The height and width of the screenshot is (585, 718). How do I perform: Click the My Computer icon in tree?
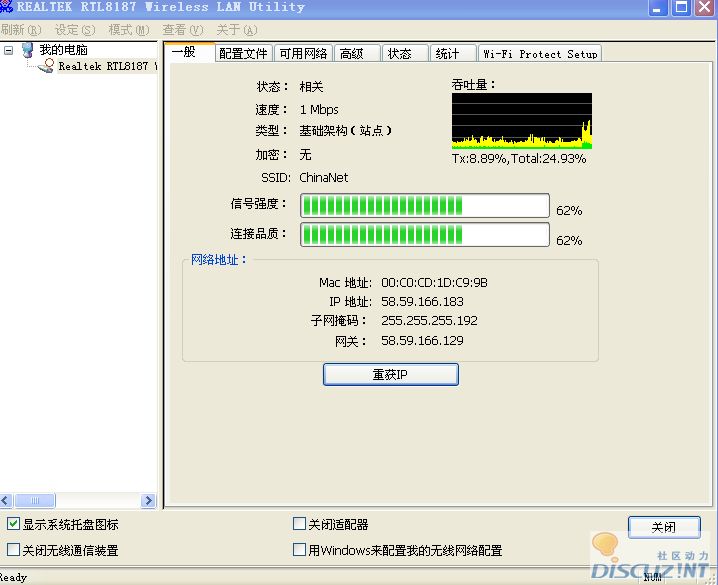click(27, 50)
